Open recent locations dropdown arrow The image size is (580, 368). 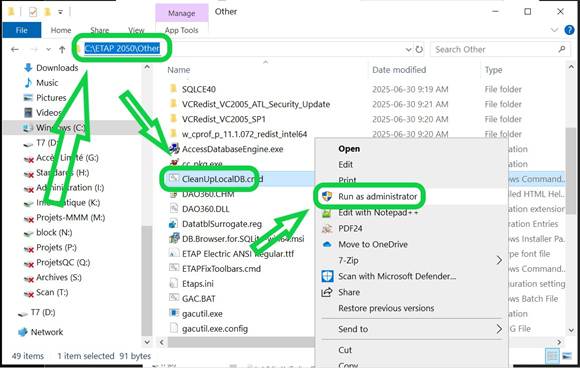[x=48, y=49]
